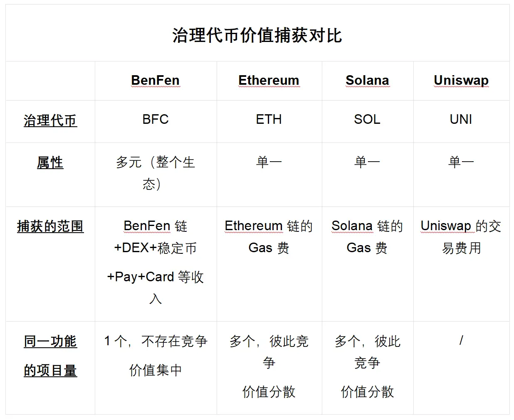Click 单一 in the Uniswap column

coord(461,162)
